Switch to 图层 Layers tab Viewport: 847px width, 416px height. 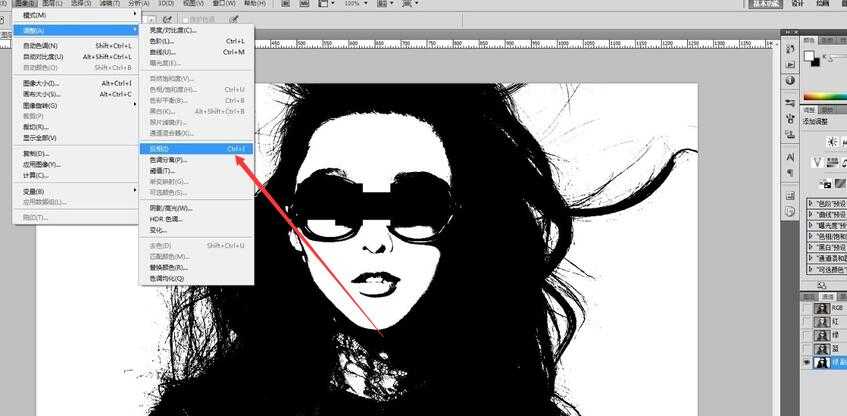(809, 297)
